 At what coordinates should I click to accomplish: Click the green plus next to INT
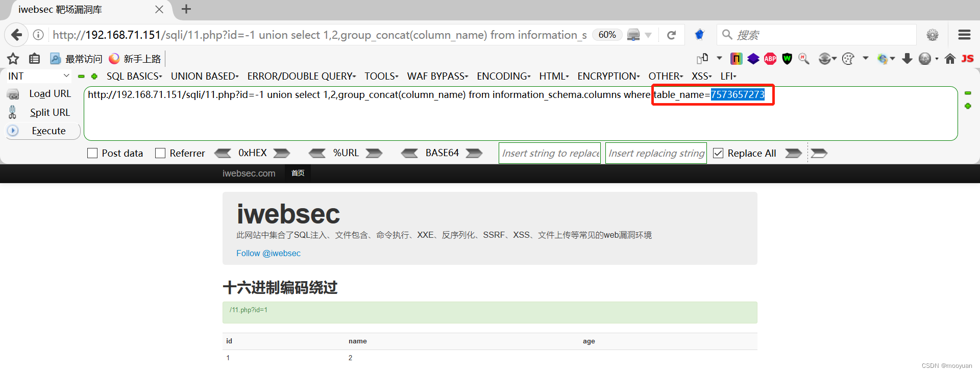[x=94, y=77]
